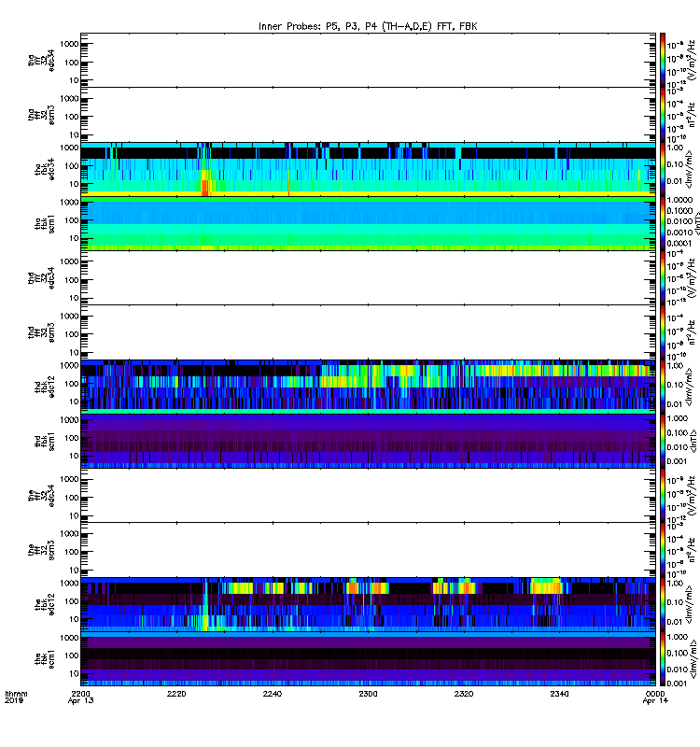Click the "thd fff 32 edc34" panel label
The image size is (700, 747).
point(41,277)
